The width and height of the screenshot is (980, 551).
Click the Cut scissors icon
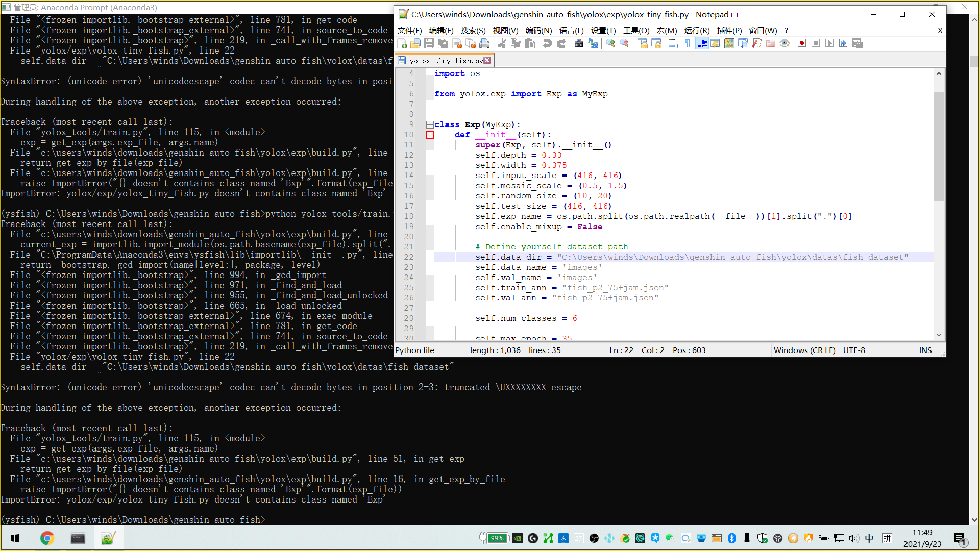[502, 44]
